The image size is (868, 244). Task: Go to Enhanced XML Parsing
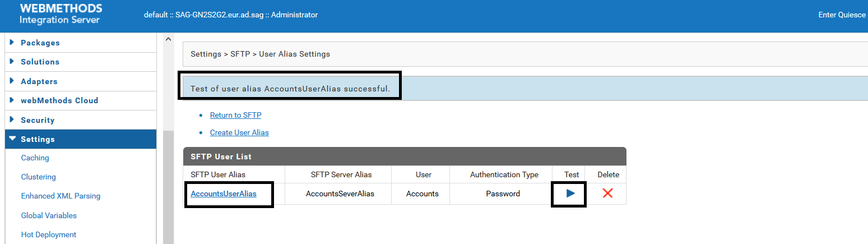[61, 196]
